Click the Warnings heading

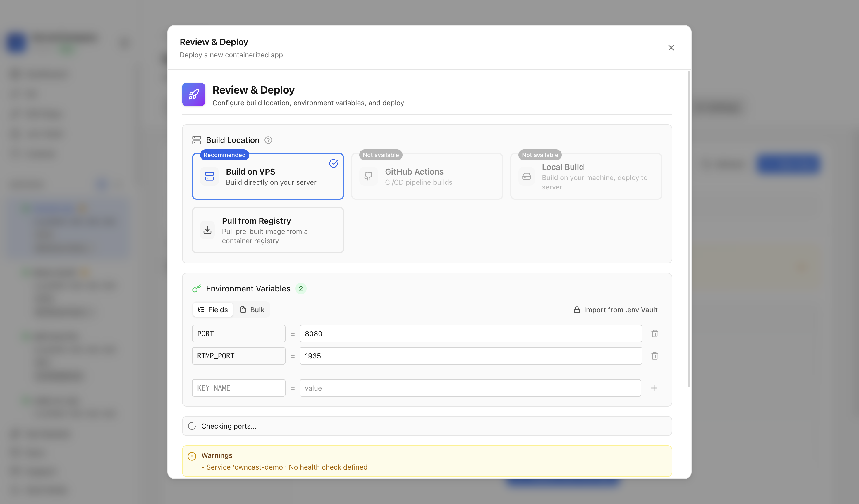(x=217, y=455)
